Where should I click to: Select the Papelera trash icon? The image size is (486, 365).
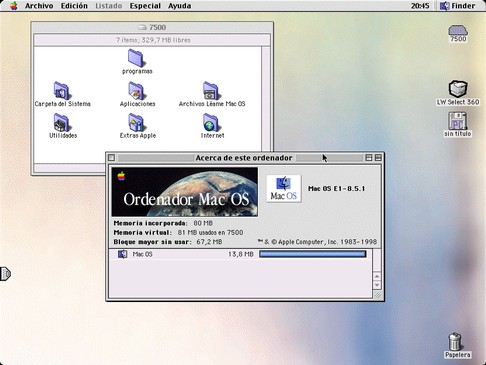point(455,342)
